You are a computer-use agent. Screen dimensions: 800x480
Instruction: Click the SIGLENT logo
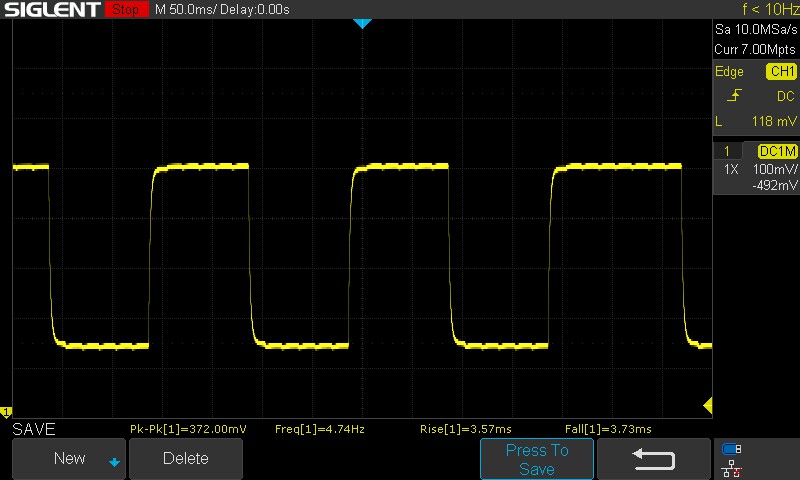tap(52, 9)
